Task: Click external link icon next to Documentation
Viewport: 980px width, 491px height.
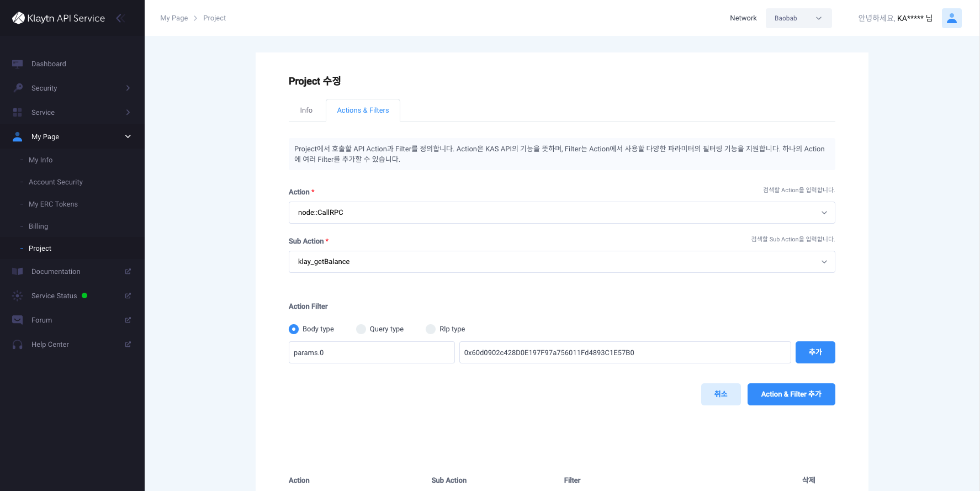Action: click(128, 272)
